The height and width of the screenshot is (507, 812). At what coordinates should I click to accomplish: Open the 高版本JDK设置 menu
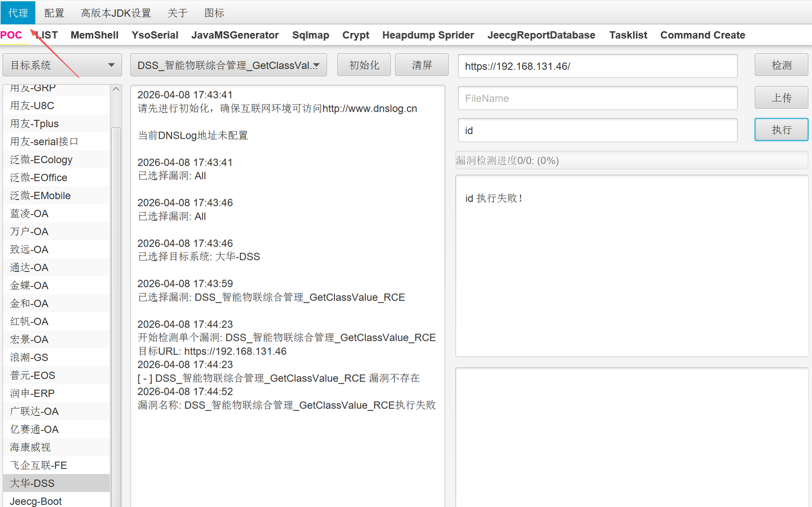(x=116, y=13)
